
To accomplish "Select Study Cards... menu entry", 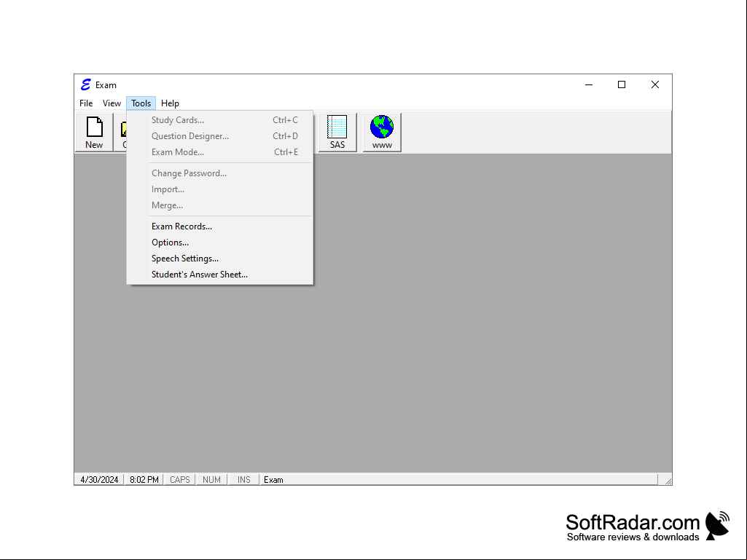I will 220,120.
